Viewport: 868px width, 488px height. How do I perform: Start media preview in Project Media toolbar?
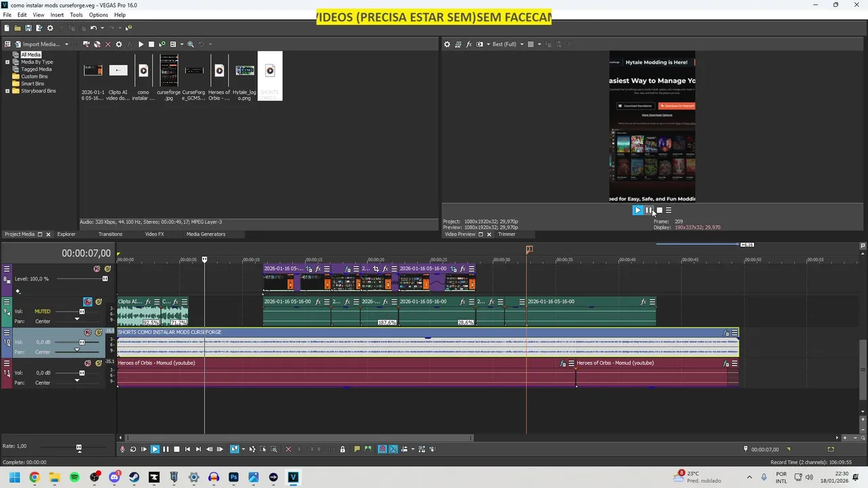140,45
